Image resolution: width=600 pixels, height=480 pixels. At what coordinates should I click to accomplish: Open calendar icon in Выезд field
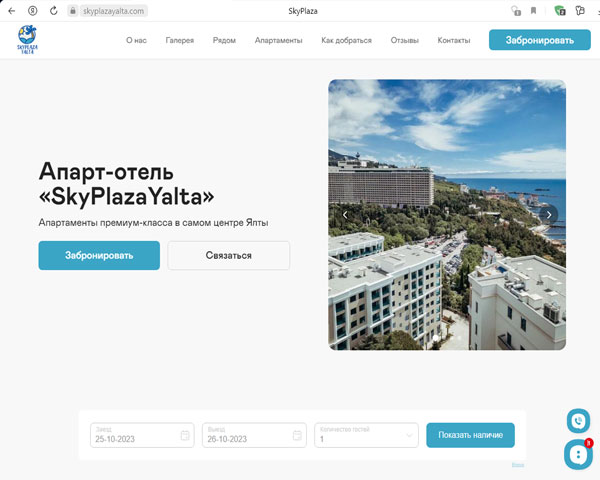(297, 435)
